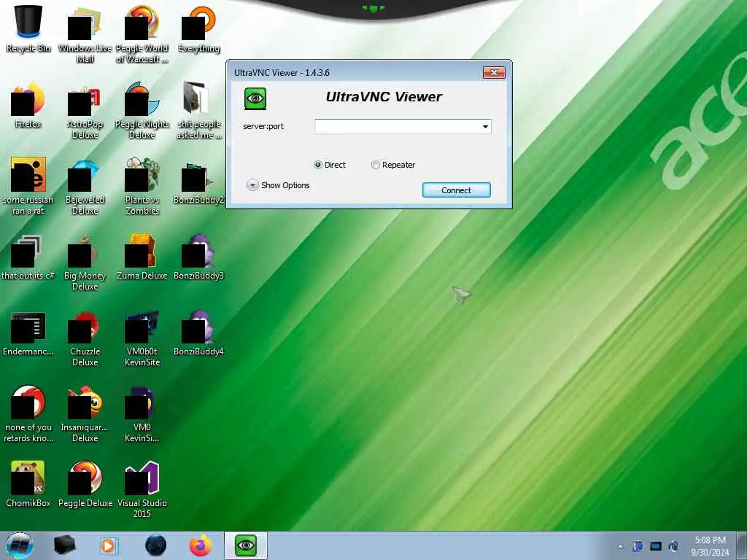Click the UltraVNC eye logo in dialog
747x560 pixels.
click(255, 98)
